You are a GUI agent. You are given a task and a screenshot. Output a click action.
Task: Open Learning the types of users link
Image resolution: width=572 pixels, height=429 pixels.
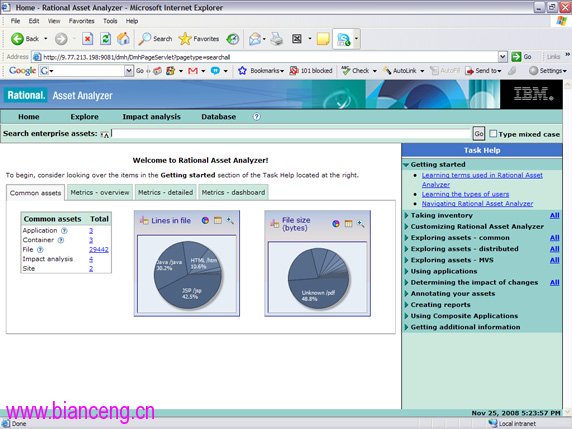point(465,194)
